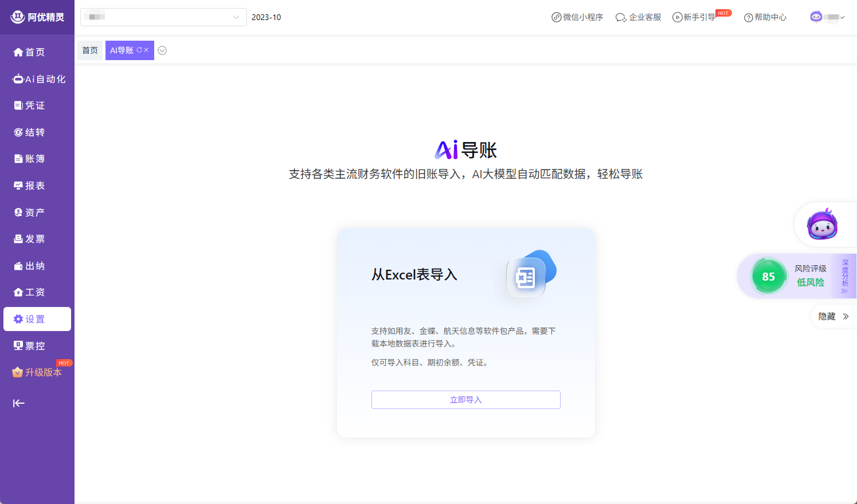Click the 85 risk score gauge
The width and height of the screenshot is (857, 504).
tap(768, 277)
